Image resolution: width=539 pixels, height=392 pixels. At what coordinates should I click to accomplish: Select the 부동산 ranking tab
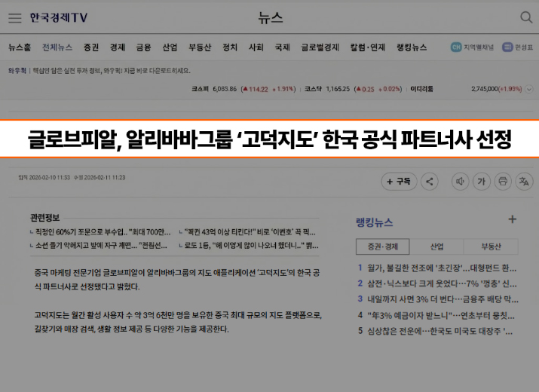click(491, 247)
